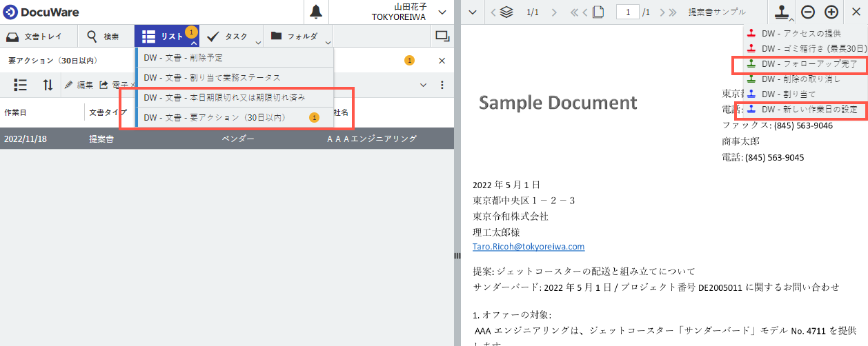868x346 pixels.
Task: Sort by 文書タイプ column header
Action: point(108,112)
